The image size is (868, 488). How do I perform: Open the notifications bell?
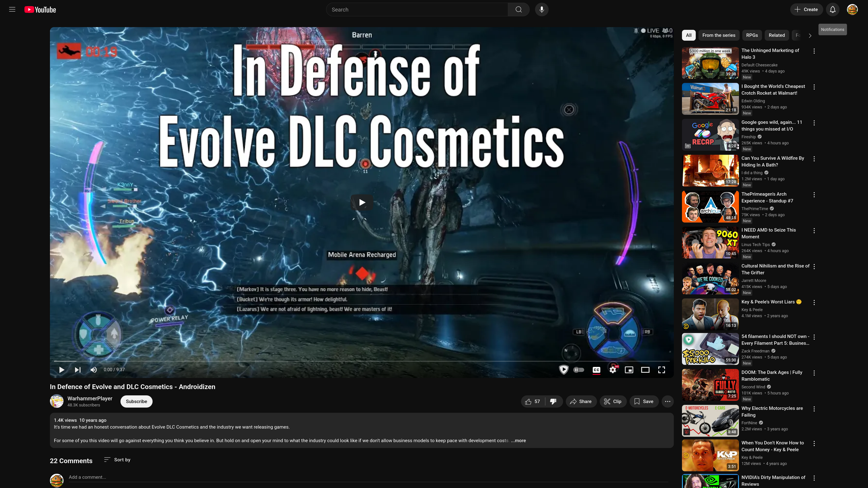[833, 9]
